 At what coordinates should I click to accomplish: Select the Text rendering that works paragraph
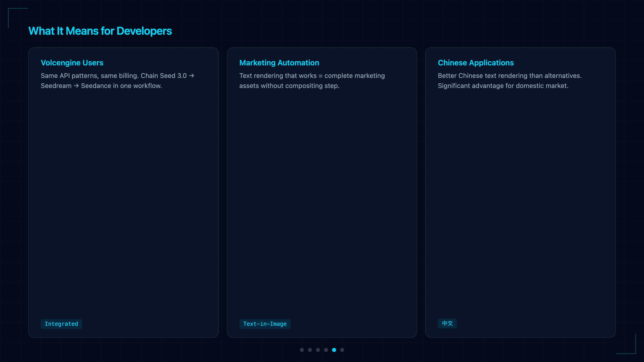click(312, 81)
